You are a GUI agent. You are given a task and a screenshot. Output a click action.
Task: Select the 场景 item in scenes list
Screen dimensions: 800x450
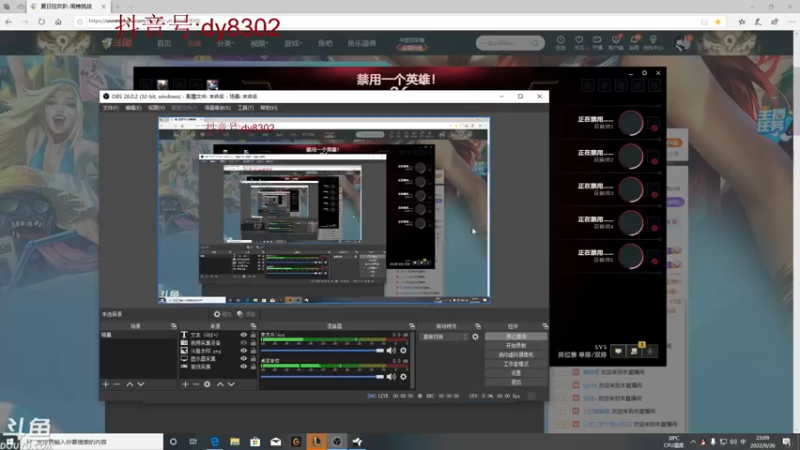click(x=139, y=335)
